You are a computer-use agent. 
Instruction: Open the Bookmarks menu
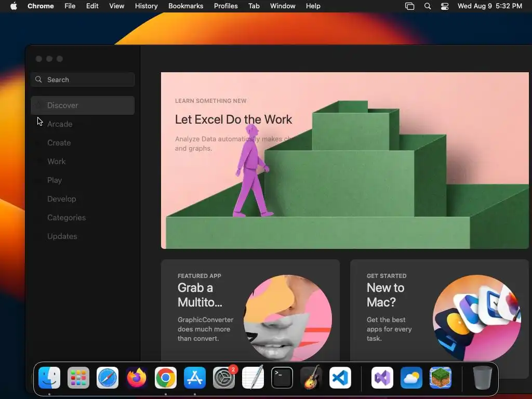pyautogui.click(x=185, y=6)
